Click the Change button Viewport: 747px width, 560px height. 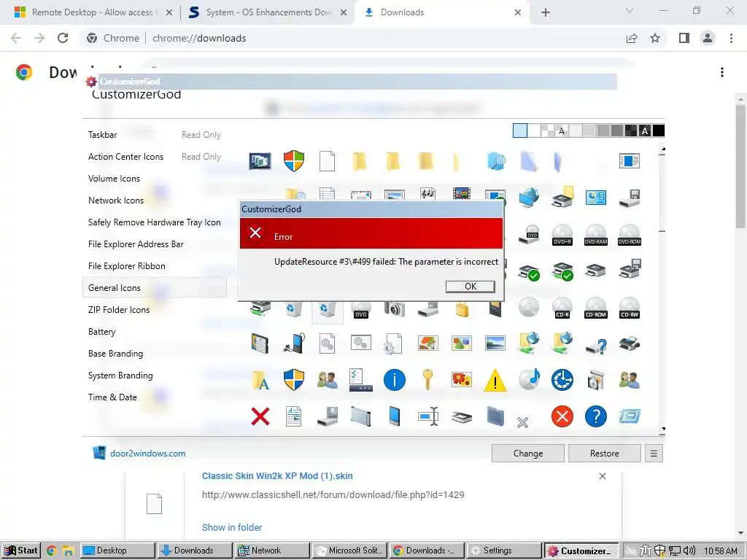pyautogui.click(x=528, y=454)
